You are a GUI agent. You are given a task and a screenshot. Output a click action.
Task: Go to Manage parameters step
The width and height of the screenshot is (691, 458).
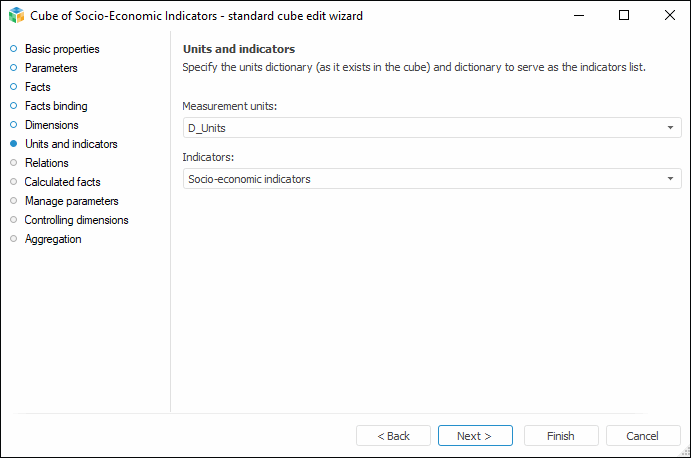71,201
